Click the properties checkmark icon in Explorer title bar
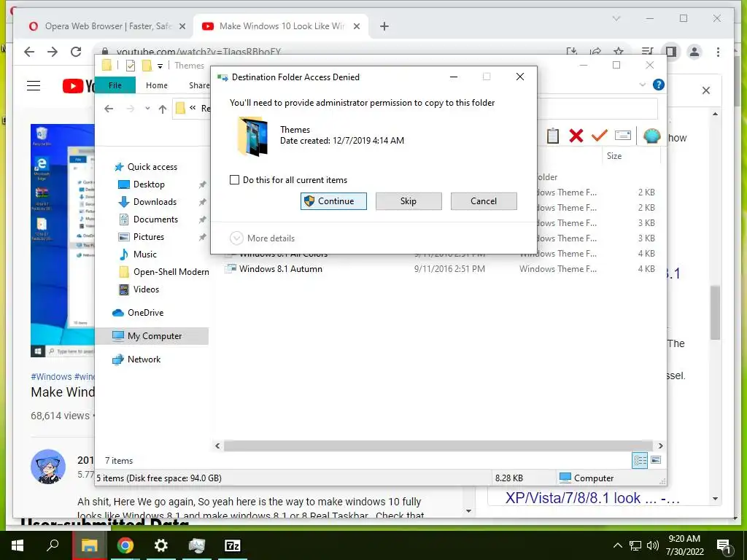 click(x=130, y=66)
